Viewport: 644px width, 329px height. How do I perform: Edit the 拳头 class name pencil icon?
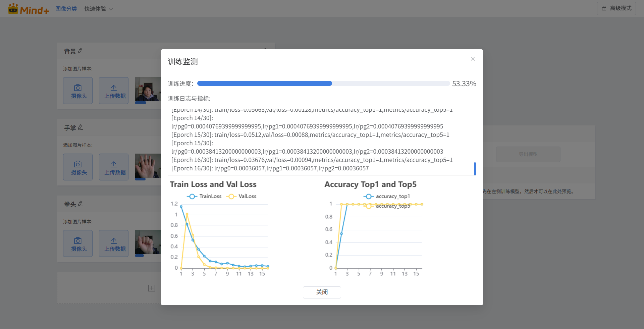pos(80,204)
